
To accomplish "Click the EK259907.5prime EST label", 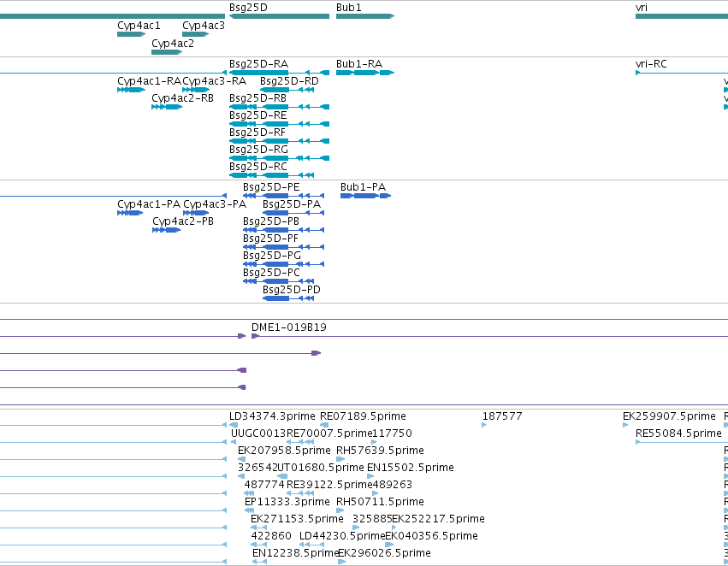I will pyautogui.click(x=669, y=416).
